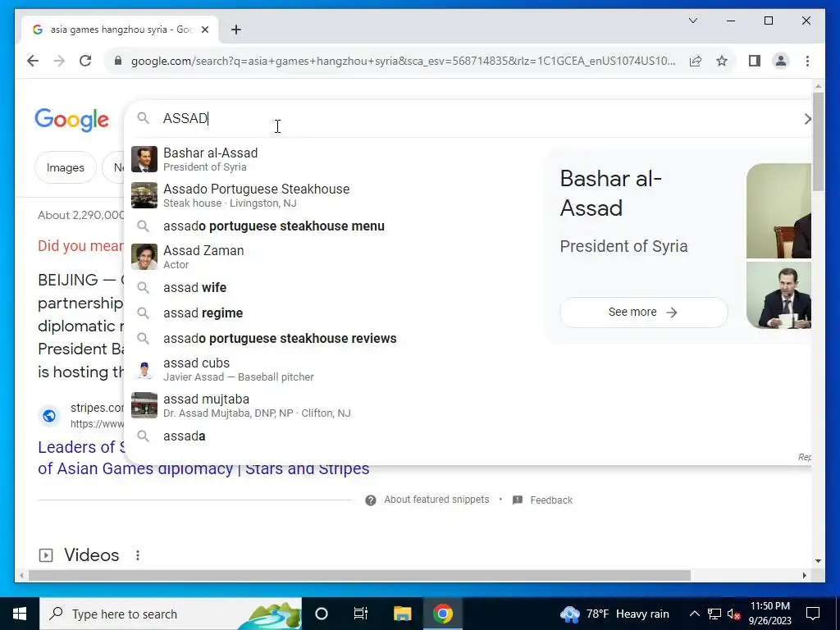Click the taskbar search box
The height and width of the screenshot is (630, 840).
[x=171, y=614]
